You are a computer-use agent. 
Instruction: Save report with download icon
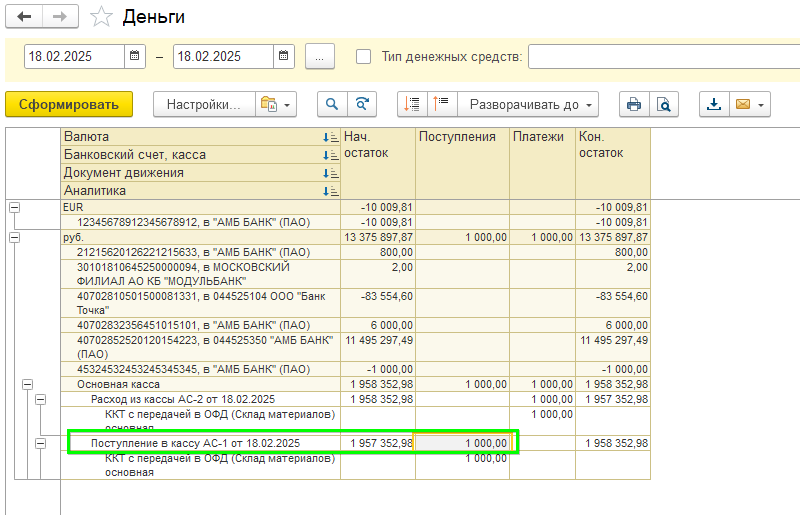pyautogui.click(x=714, y=105)
